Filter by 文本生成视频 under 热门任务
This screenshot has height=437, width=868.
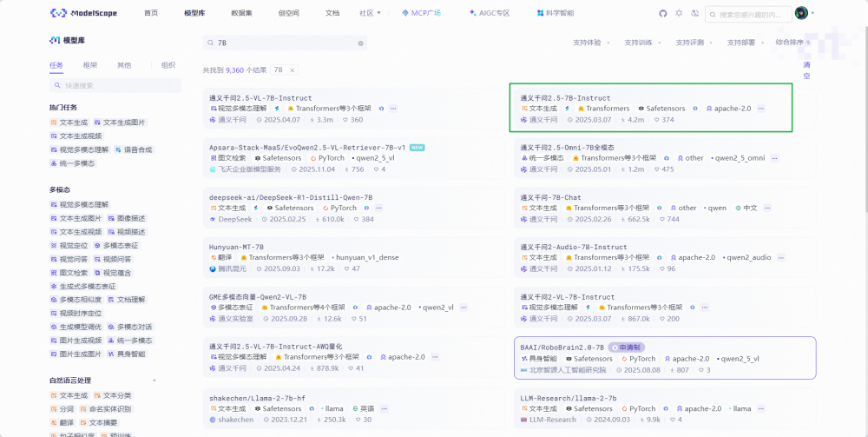(76, 136)
